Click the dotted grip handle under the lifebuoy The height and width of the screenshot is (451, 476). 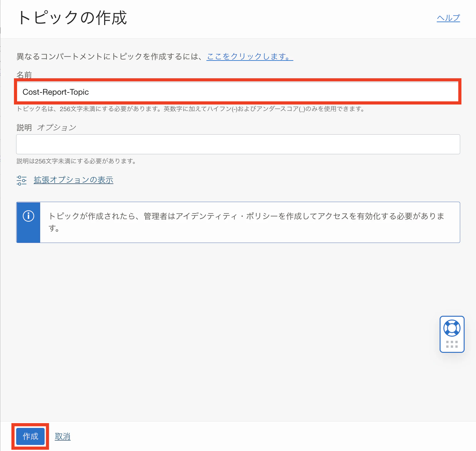tap(452, 344)
